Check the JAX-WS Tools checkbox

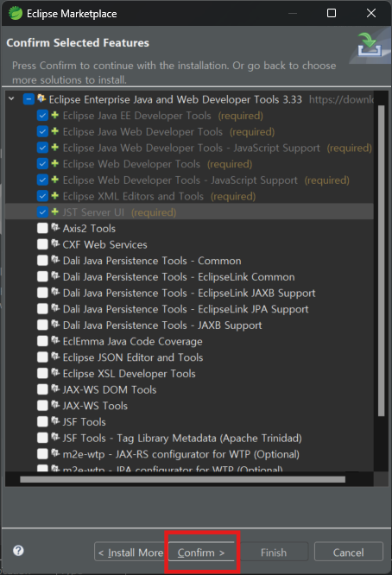[x=42, y=406]
